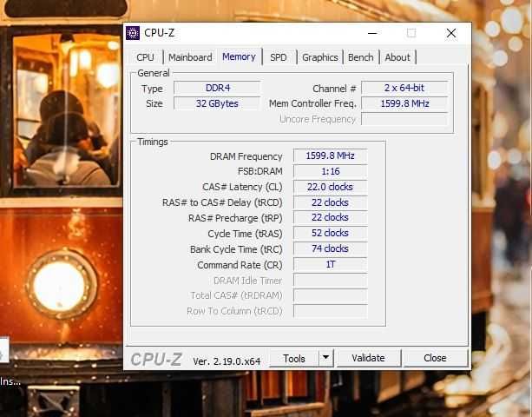This screenshot has width=532, height=417.
Task: Click CAS# Latency value 22.0 clocks
Action: coord(330,187)
